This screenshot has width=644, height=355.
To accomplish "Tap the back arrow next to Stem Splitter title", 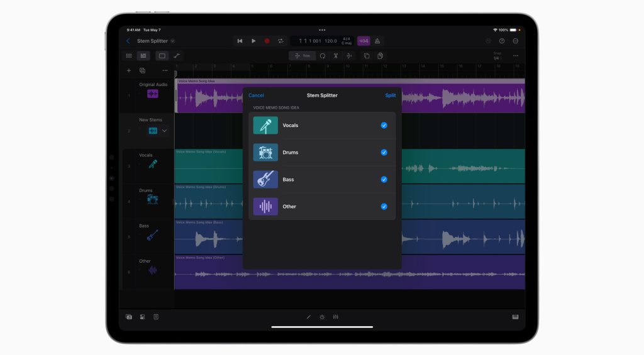I will 128,41.
